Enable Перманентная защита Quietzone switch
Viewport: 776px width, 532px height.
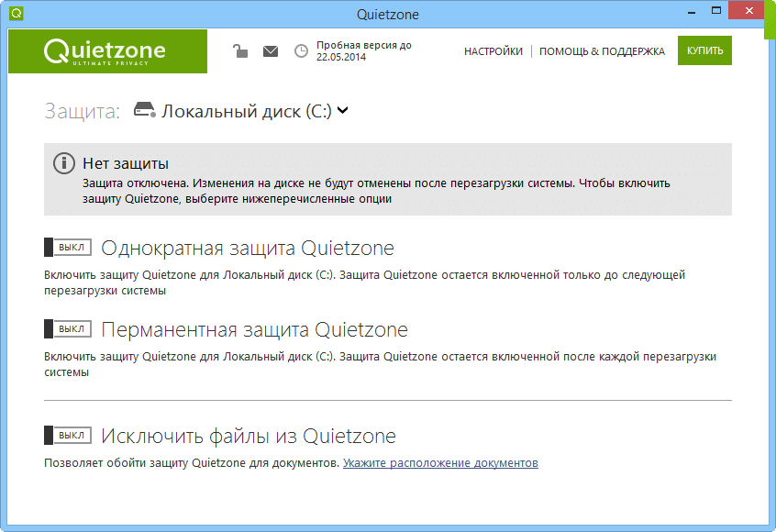(x=68, y=328)
